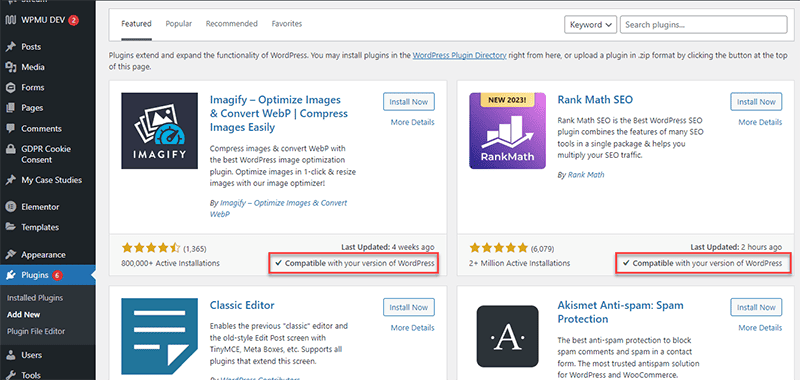Click the Templates folder icon
Viewport: 800px width, 380px height.
[x=10, y=227]
